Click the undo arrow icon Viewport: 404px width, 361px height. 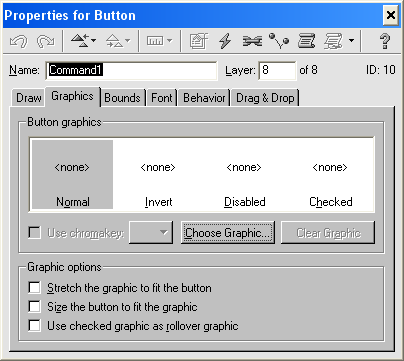18,41
